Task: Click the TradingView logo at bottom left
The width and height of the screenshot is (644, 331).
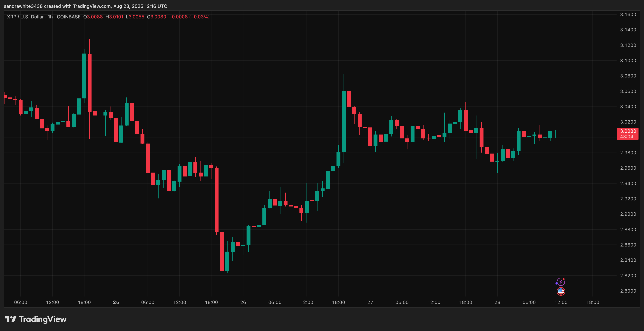Action: click(35, 319)
